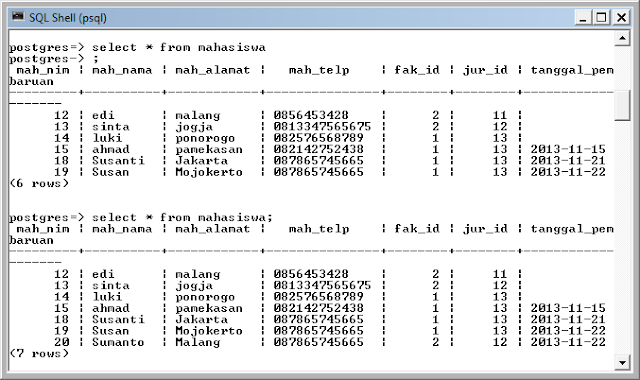Click the scrollbar up arrow
Screen dimensions: 640x380
coord(622,38)
